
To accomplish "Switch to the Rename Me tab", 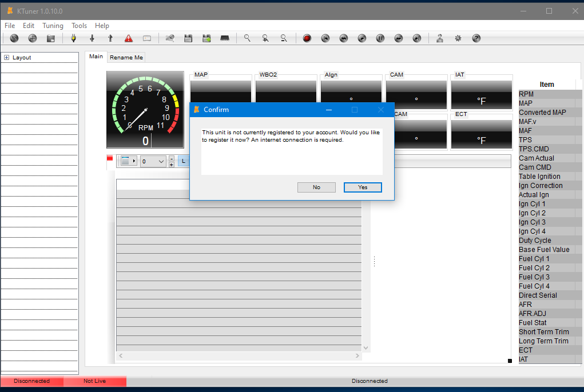I will [126, 57].
